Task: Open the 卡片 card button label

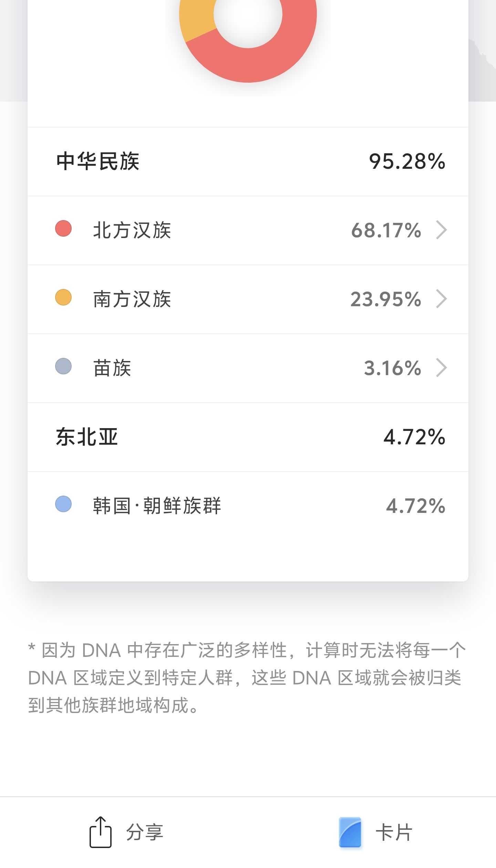Action: 394,832
